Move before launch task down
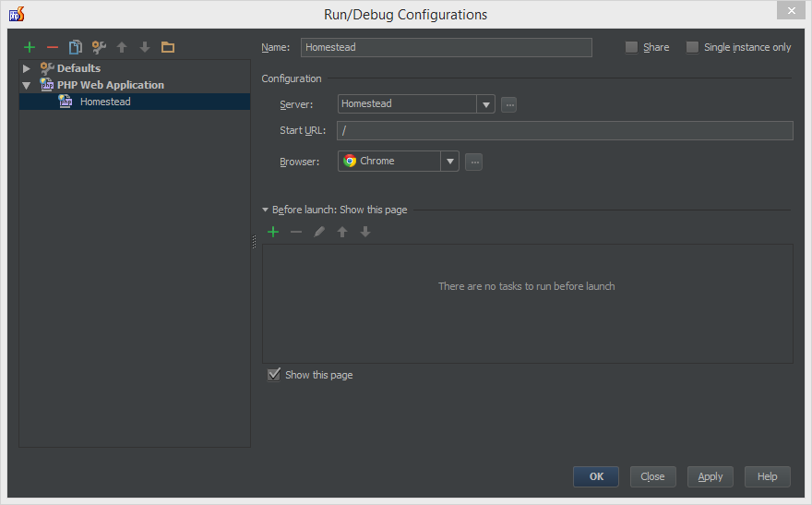812x505 pixels. 365,232
